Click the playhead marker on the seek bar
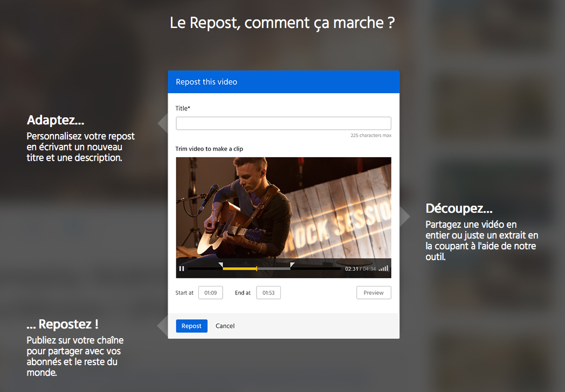This screenshot has height=392, width=565. tap(257, 269)
